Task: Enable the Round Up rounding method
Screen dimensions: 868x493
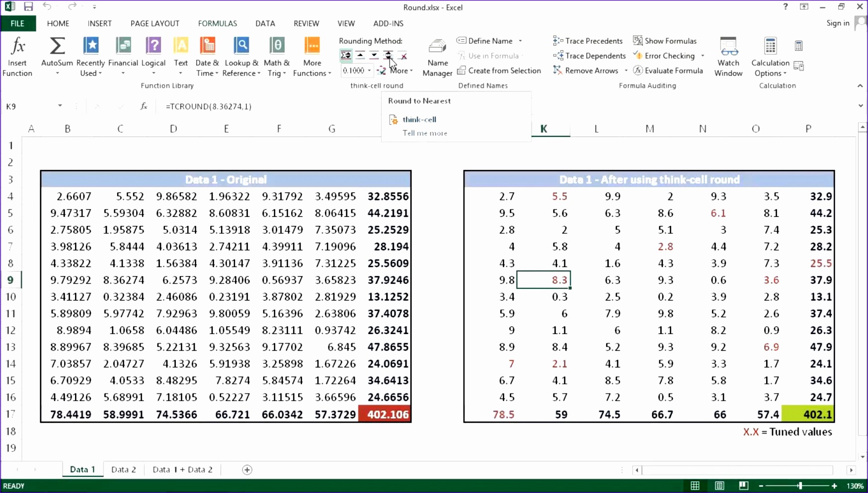Action: coord(360,55)
